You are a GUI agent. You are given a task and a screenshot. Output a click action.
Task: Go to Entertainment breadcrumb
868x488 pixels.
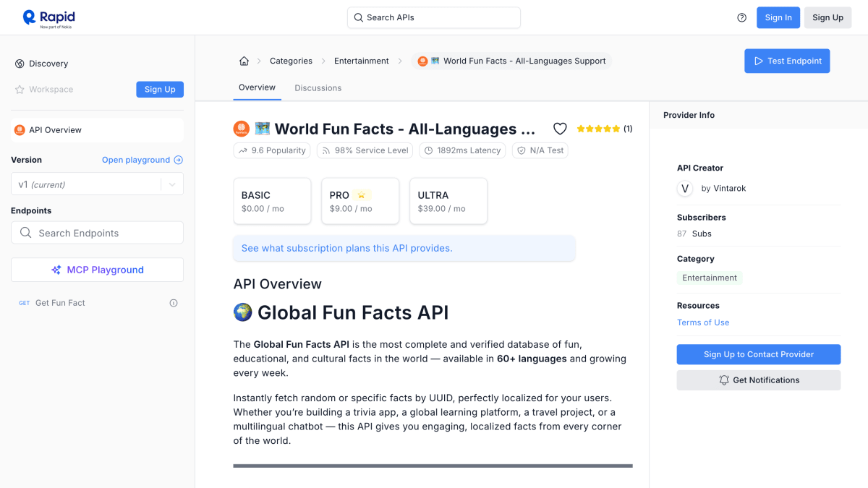click(362, 61)
